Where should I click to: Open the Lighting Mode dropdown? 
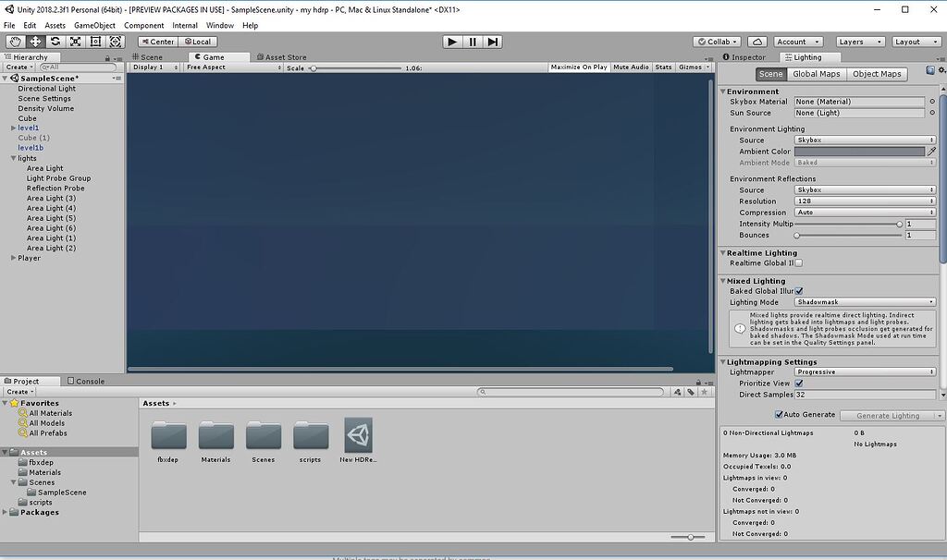865,302
